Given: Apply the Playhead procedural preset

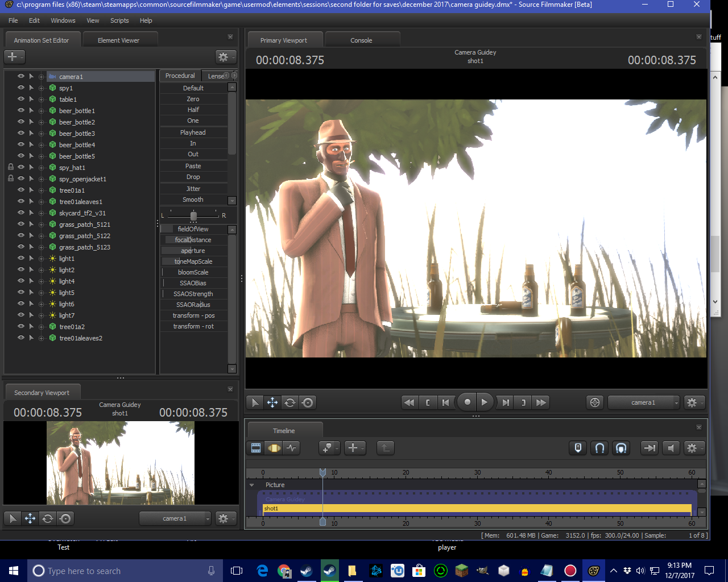Looking at the screenshot, I should point(193,132).
